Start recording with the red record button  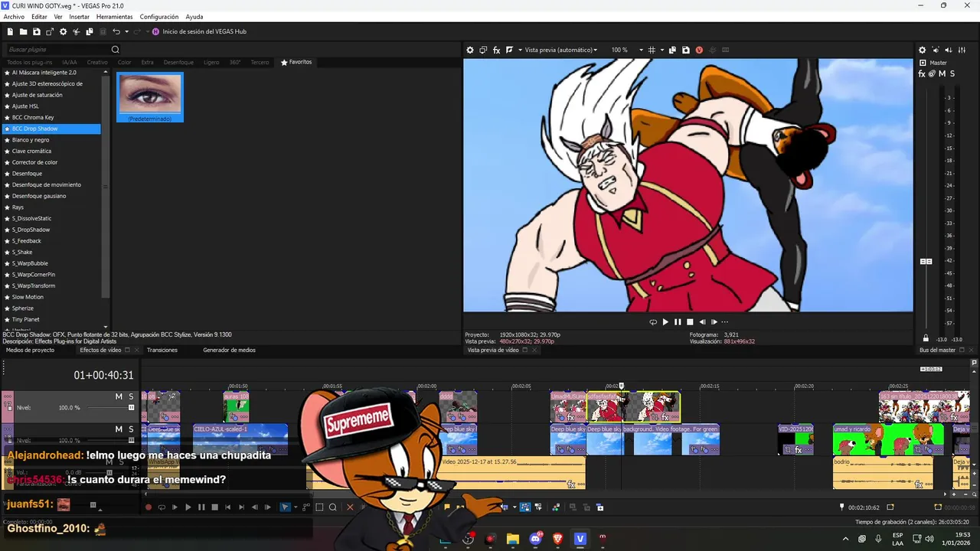149,507
